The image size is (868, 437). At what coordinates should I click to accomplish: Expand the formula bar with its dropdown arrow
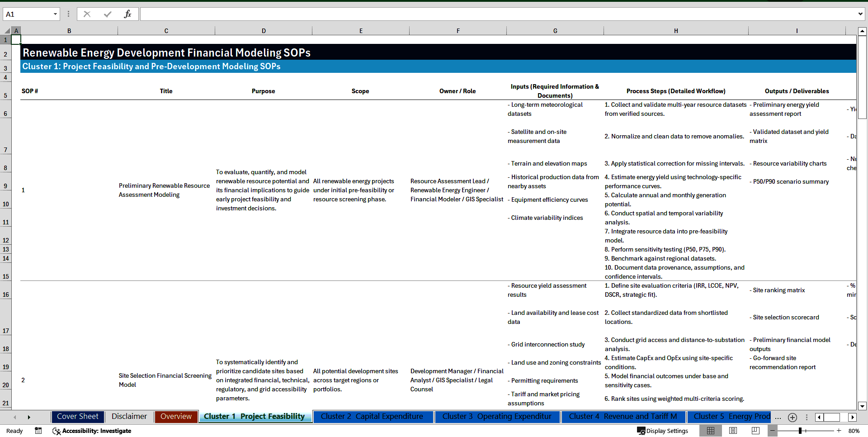point(861,14)
